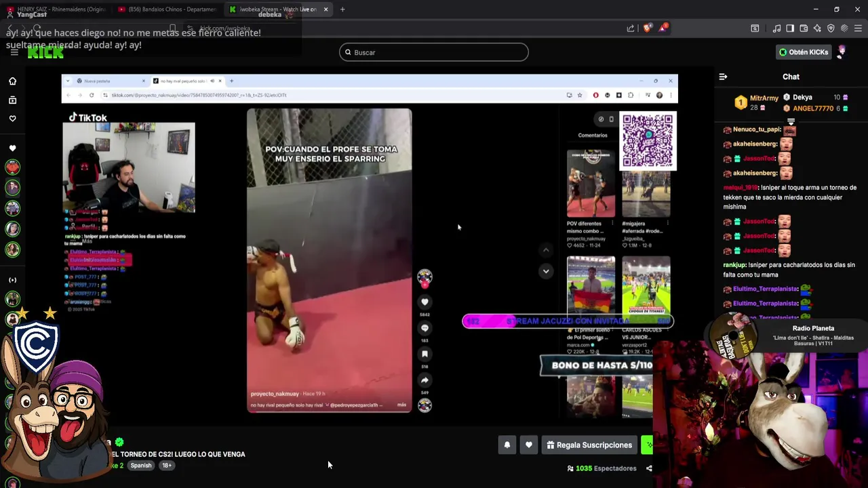
Task: Toggle the TikTok bookmark save icon in stream
Action: coord(425,354)
